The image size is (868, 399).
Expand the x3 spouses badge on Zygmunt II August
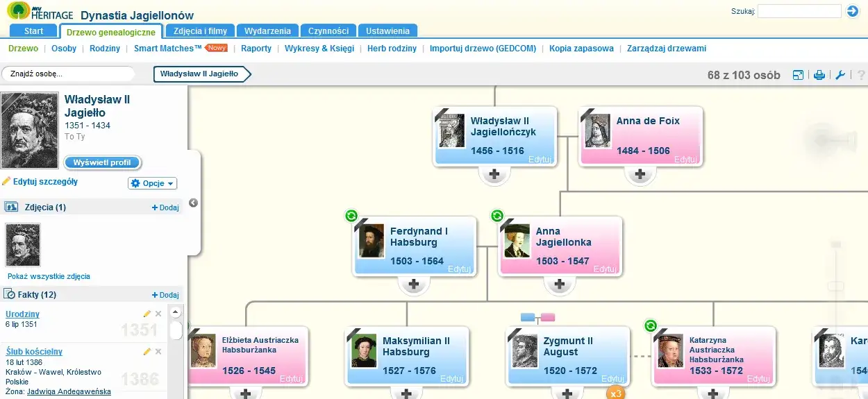[615, 393]
